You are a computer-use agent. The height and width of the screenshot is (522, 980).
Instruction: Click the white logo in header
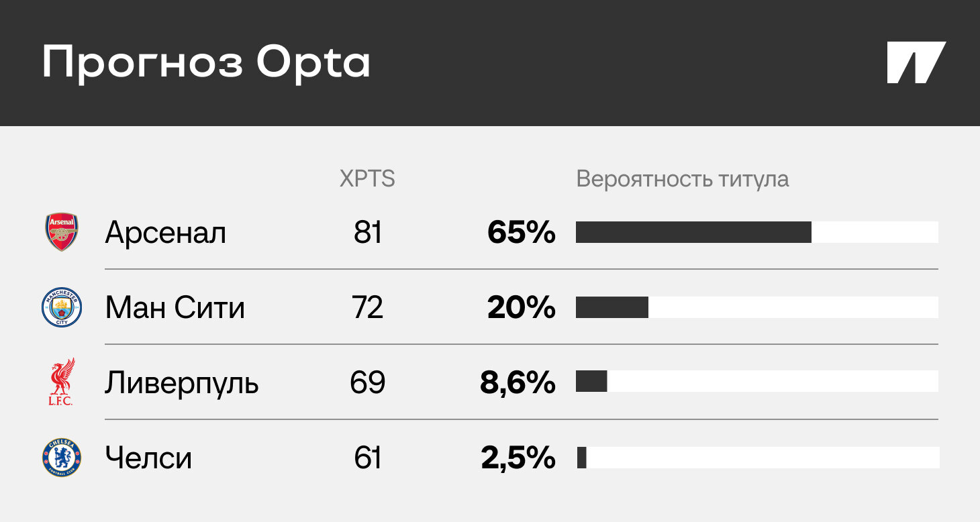coord(916,62)
